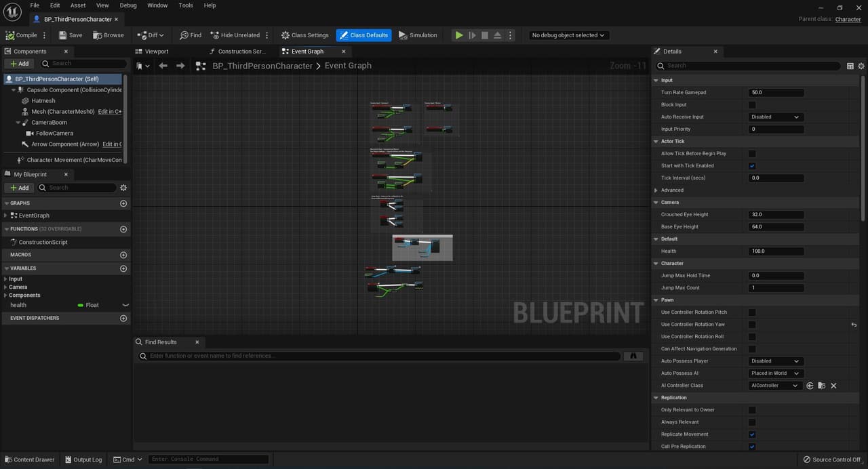The height and width of the screenshot is (469, 868).
Task: Toggle health variable visibility eye
Action: [125, 305]
